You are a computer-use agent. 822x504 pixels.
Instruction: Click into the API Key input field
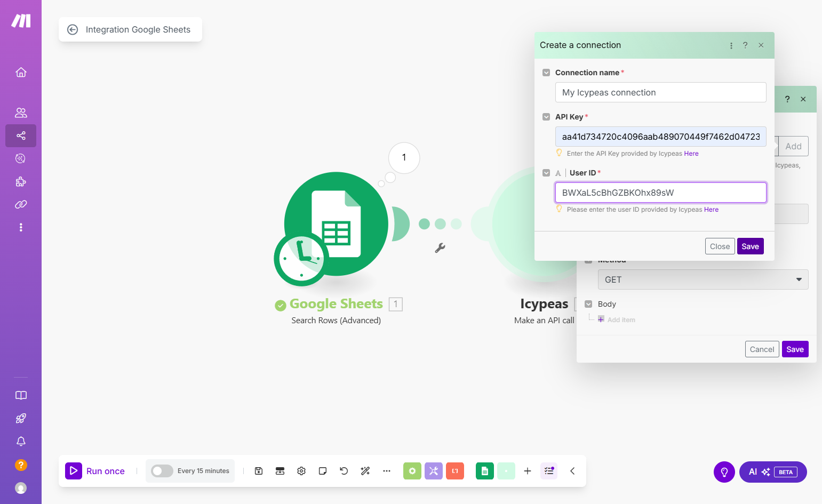click(660, 137)
